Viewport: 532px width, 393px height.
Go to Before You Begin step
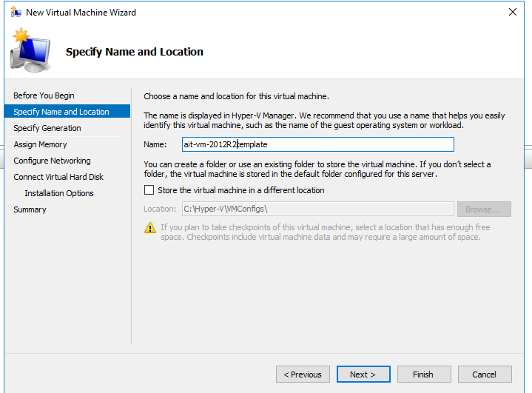(44, 95)
